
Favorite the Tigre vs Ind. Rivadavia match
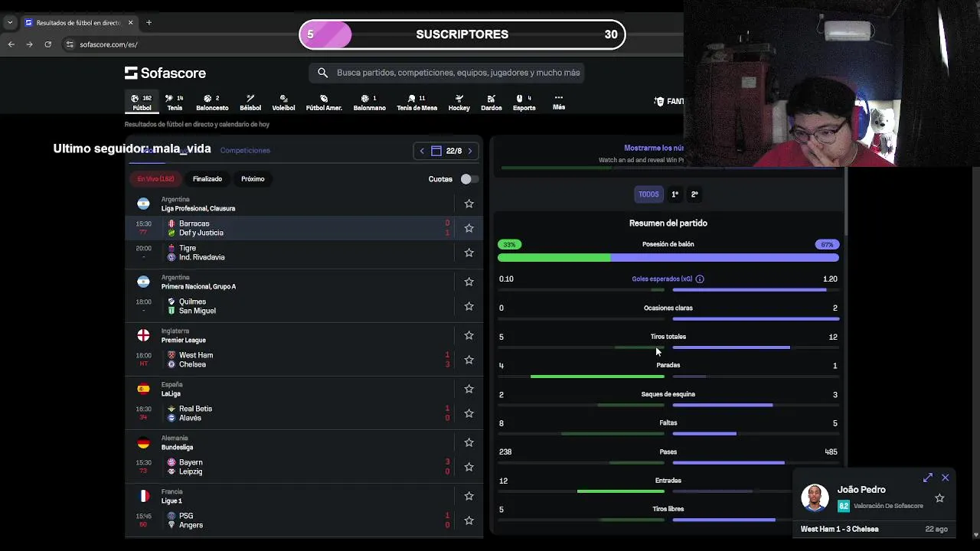469,253
